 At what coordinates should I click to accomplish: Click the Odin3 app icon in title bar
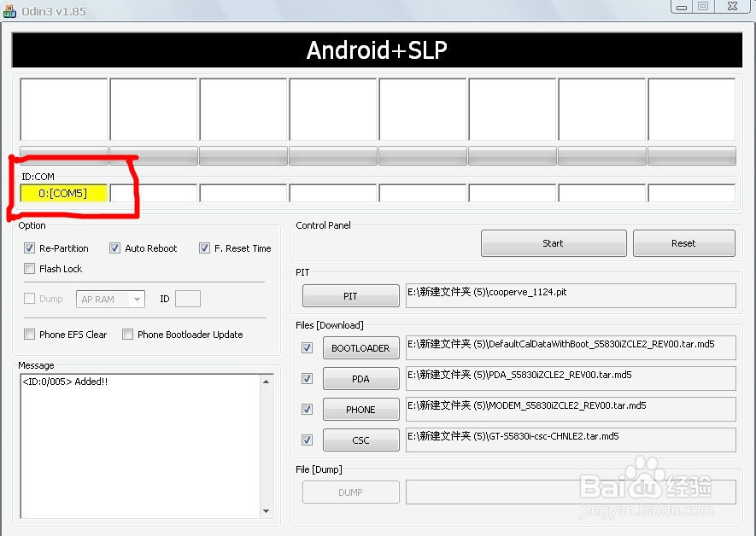point(9,10)
